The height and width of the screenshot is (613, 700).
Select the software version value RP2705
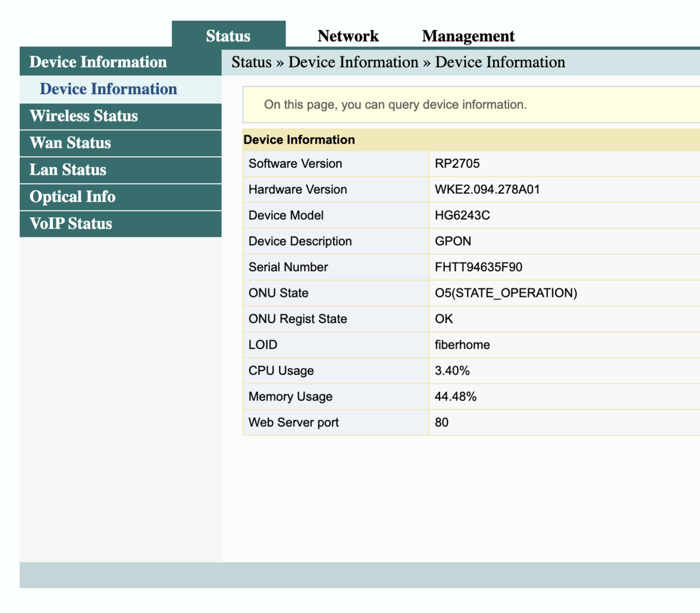(x=457, y=163)
